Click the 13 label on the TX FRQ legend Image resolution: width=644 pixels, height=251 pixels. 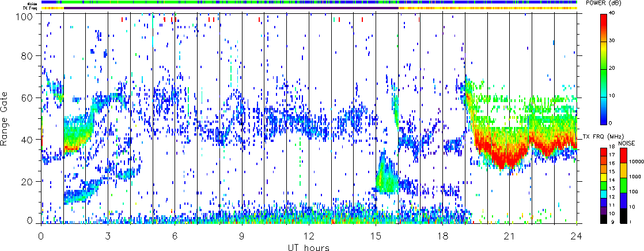(x=612, y=189)
